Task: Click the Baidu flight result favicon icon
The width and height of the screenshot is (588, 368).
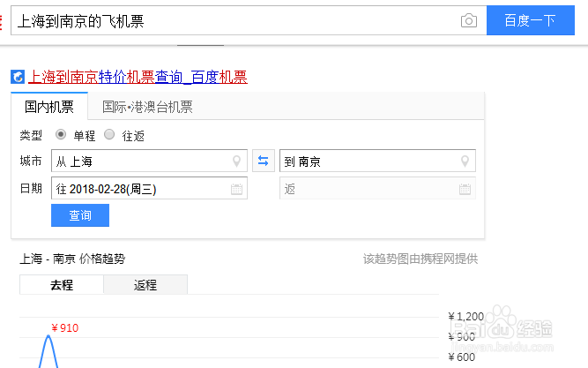Action: 18,77
